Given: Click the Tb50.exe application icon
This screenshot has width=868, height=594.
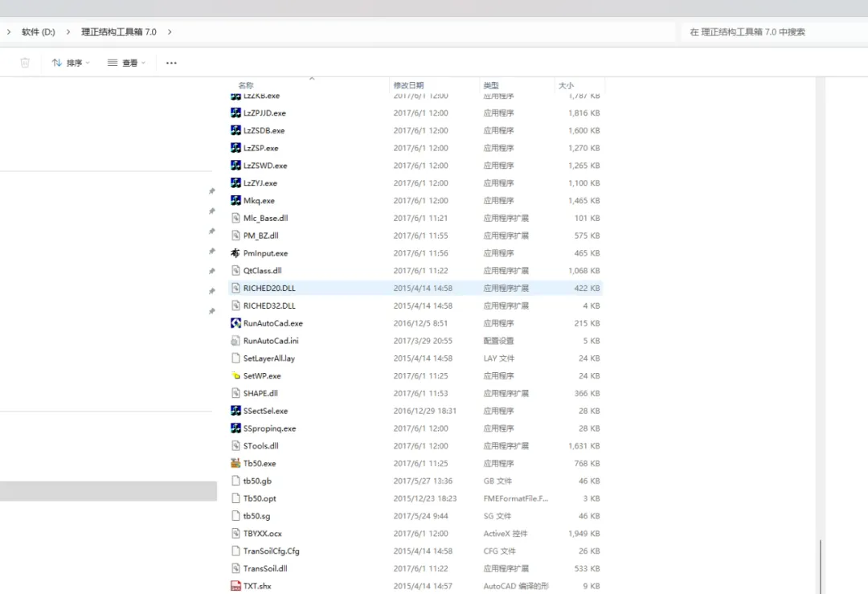Looking at the screenshot, I should [x=235, y=463].
